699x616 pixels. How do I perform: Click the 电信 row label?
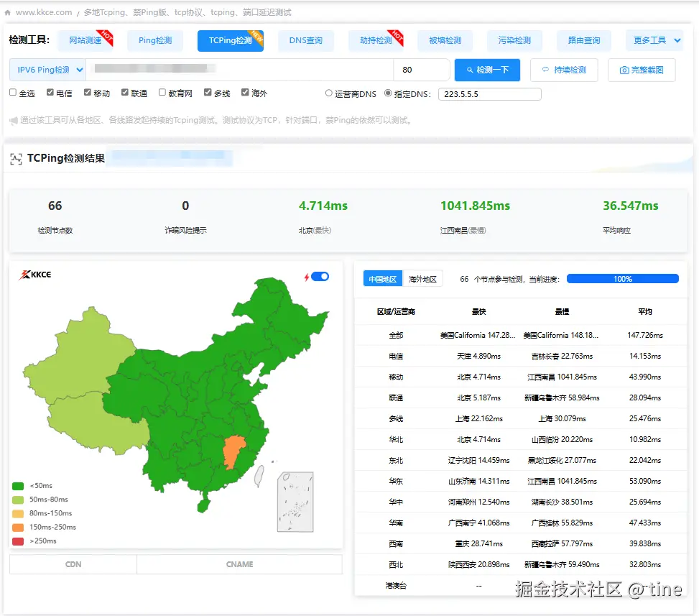396,357
